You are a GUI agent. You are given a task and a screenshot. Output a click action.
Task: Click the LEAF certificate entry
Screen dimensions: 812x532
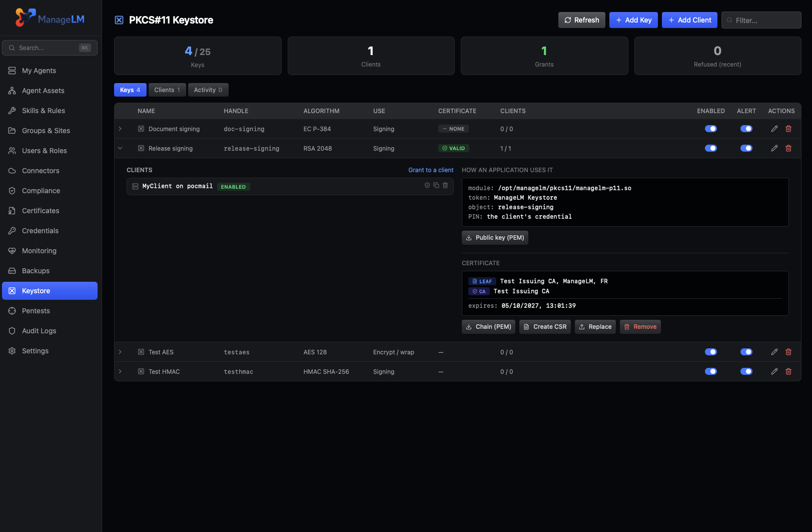538,281
